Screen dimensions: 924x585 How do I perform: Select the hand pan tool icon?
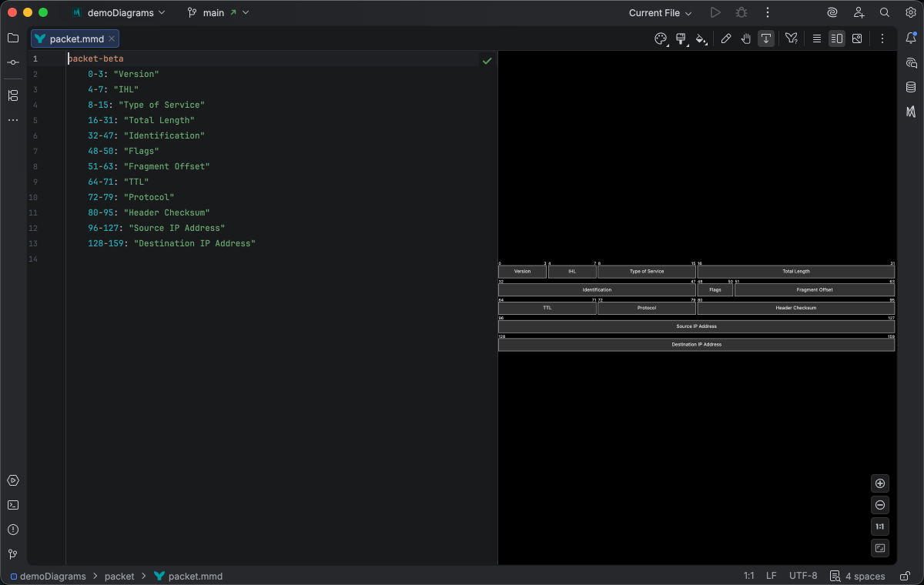click(x=746, y=38)
